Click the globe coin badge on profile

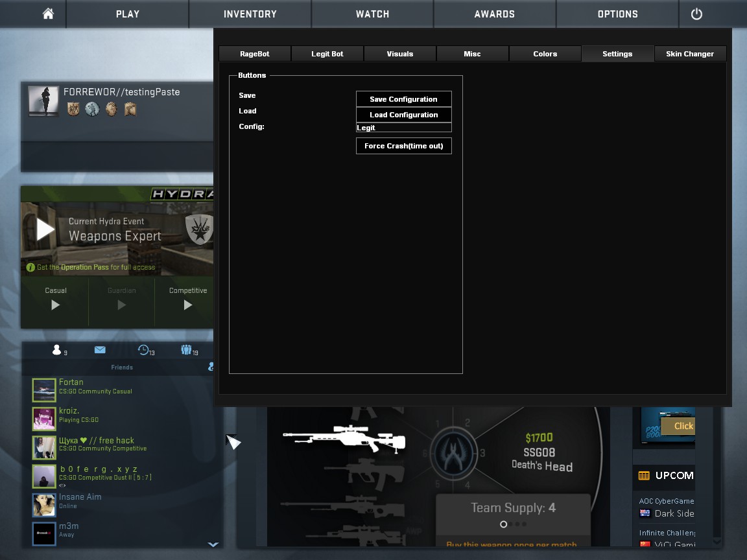tap(92, 109)
